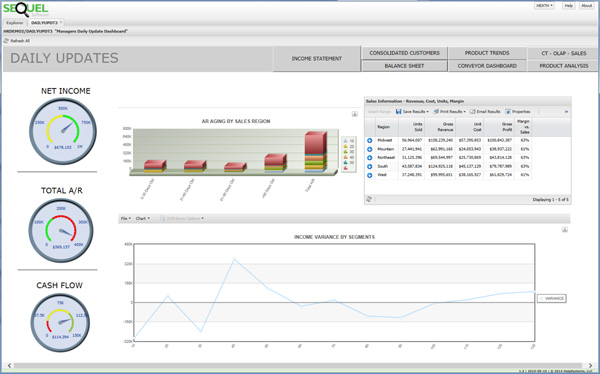
Task: Click the Refresh All icon
Action: pyautogui.click(x=6, y=41)
